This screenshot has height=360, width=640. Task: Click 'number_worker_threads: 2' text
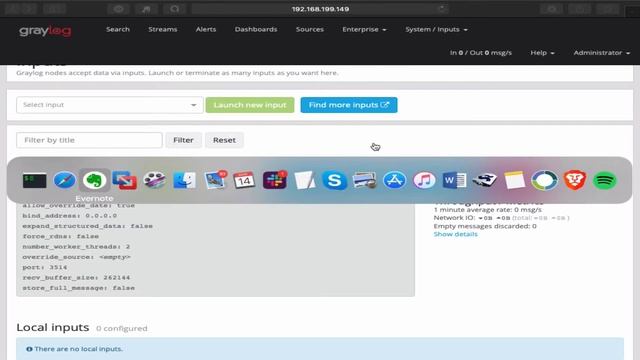pos(76,247)
